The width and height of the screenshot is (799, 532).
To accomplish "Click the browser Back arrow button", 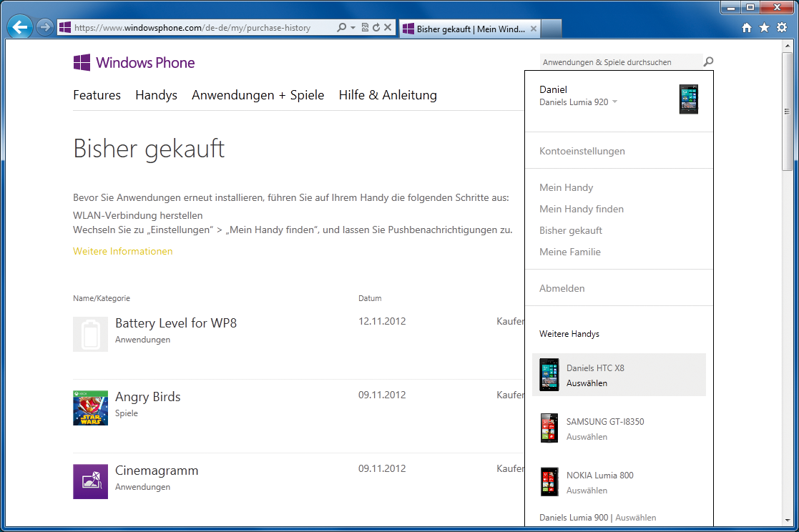I will [20, 27].
